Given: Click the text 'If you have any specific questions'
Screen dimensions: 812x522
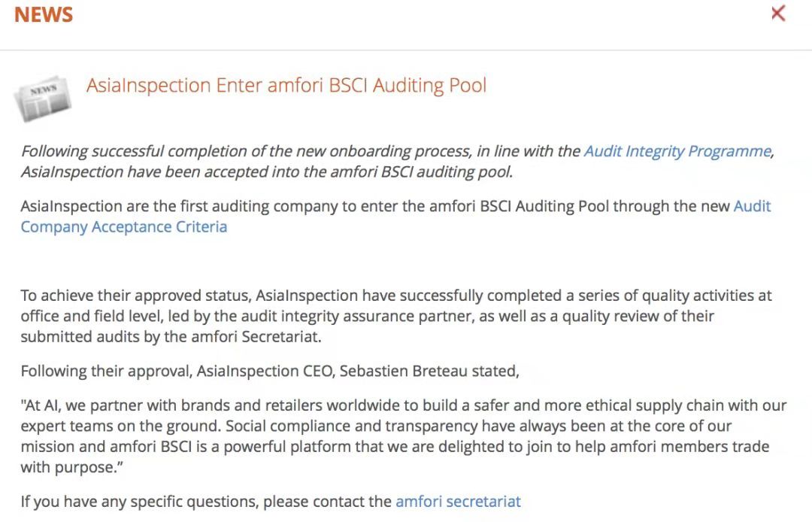Looking at the screenshot, I should [x=139, y=501].
